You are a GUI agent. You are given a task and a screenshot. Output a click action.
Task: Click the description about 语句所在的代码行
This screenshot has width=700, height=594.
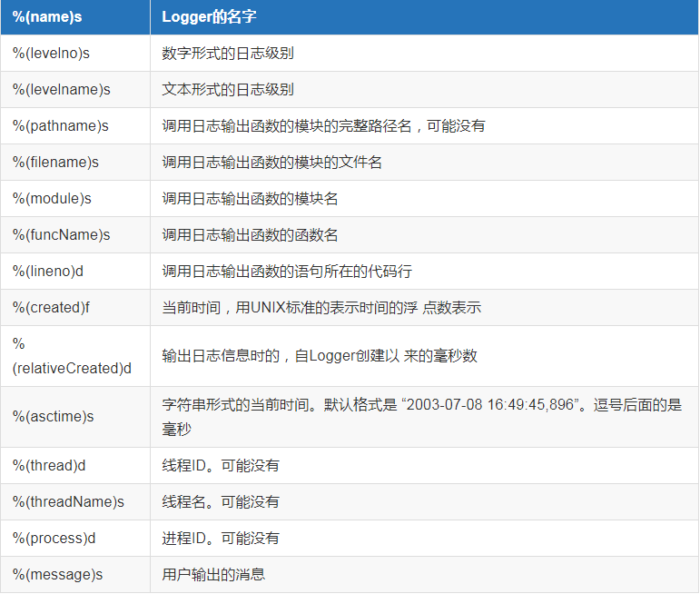287,271
